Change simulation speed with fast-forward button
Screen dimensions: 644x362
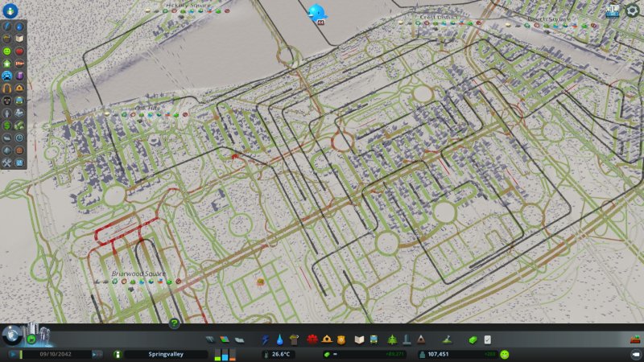(x=97, y=354)
